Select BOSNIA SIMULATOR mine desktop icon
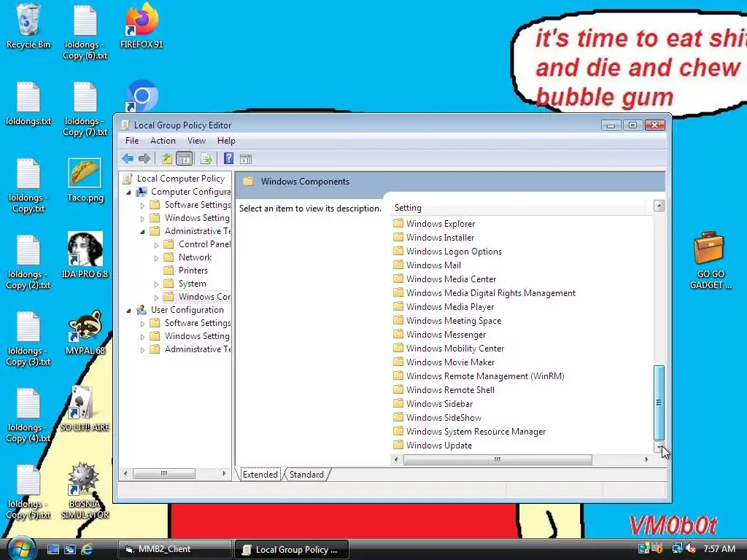747x560 pixels. coord(85,491)
